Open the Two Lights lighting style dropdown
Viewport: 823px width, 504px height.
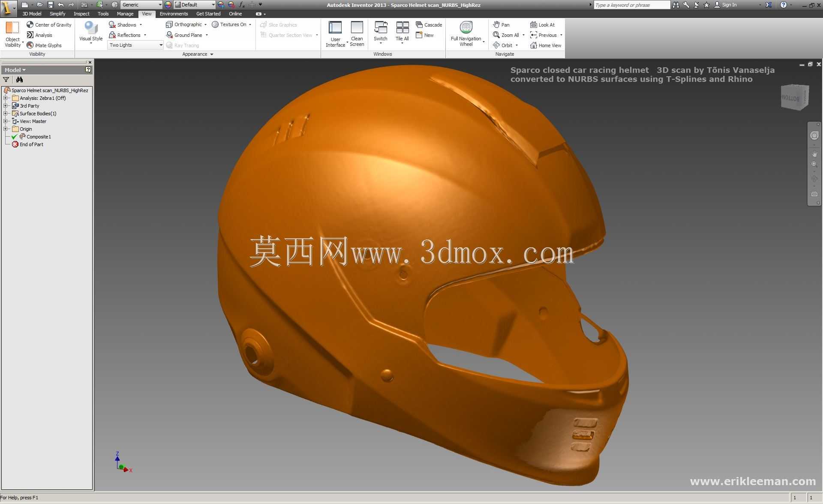[x=135, y=45]
